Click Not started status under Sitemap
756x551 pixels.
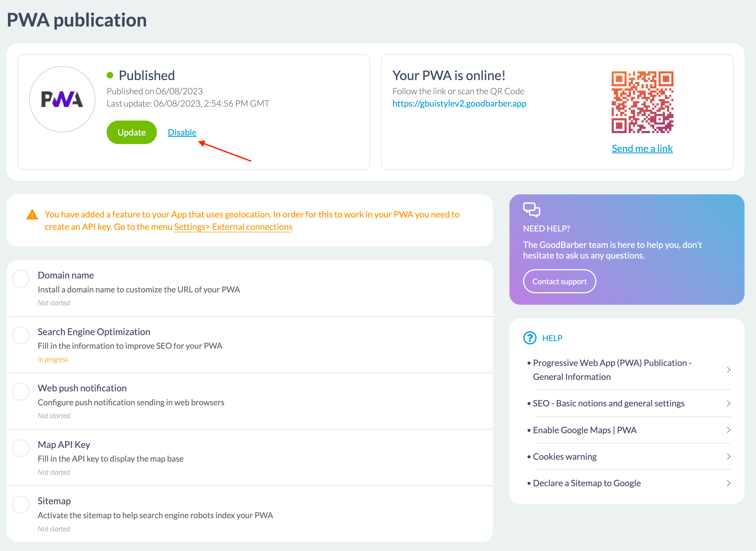point(54,529)
